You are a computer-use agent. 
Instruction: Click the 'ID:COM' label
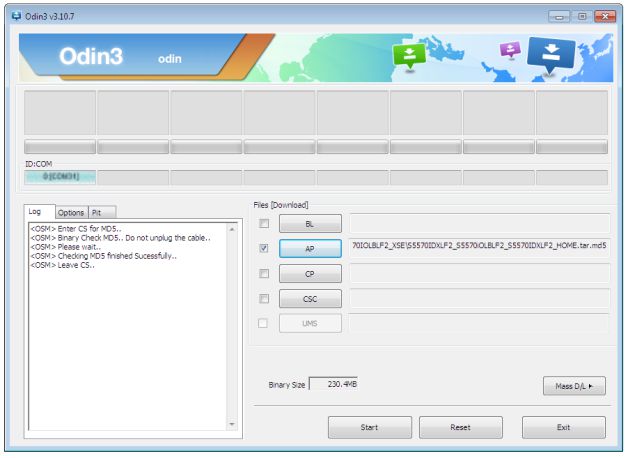point(39,164)
